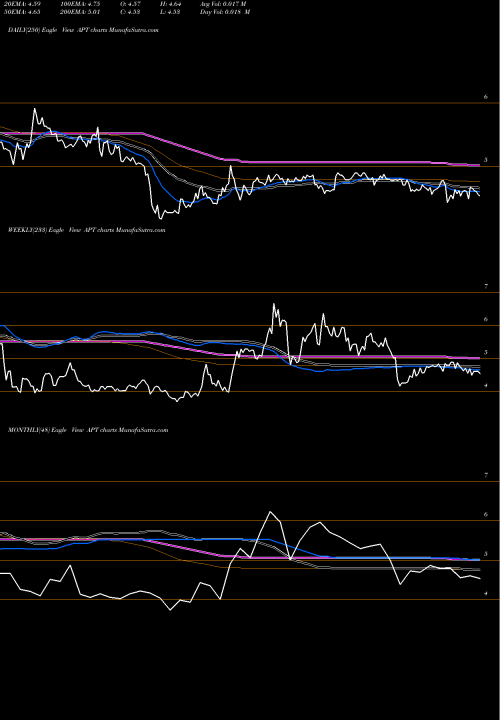Click the 'Day Vol' reading
Screen dimensions: 500x720
click(225, 12)
